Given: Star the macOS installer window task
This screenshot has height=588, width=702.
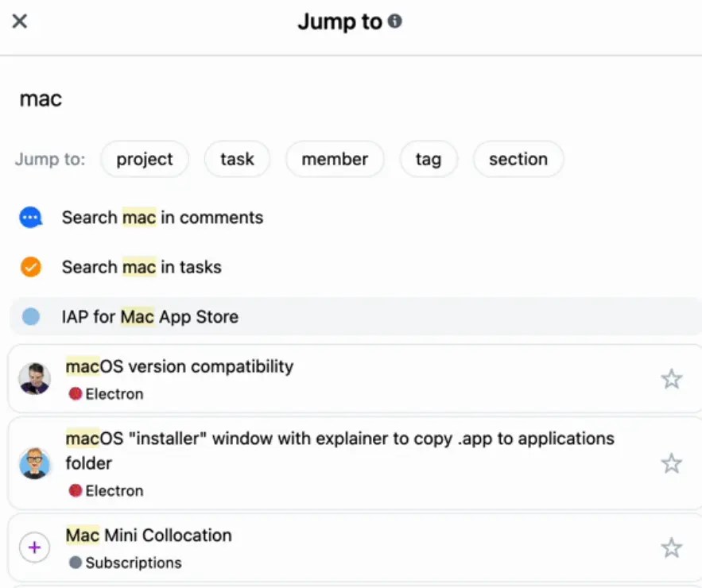Looking at the screenshot, I should [x=672, y=463].
